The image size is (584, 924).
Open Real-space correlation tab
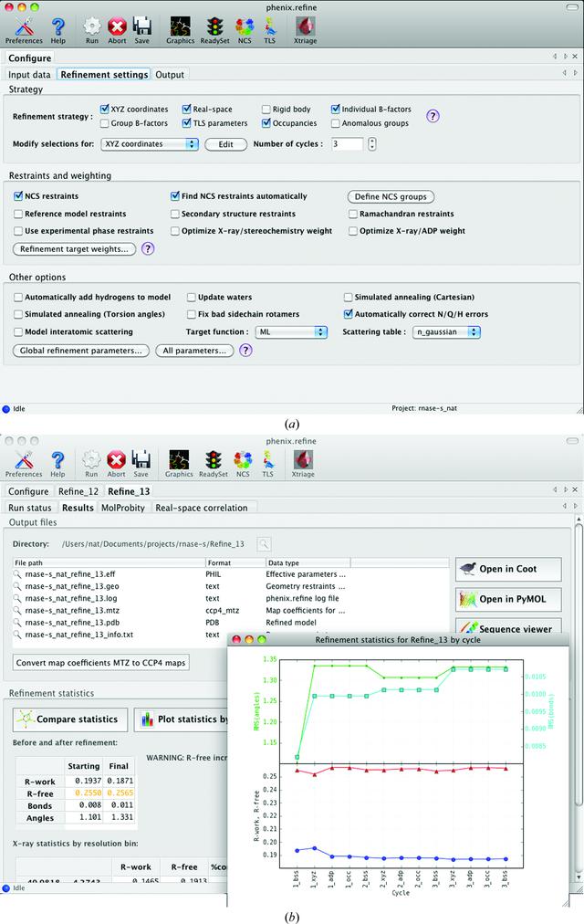(x=202, y=508)
